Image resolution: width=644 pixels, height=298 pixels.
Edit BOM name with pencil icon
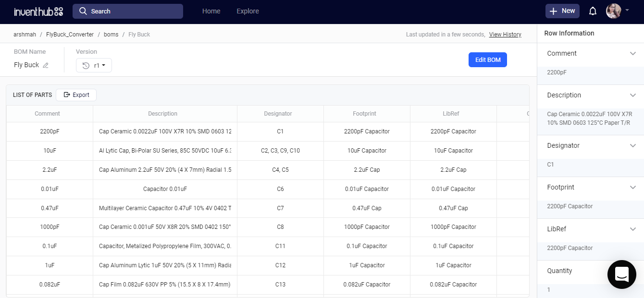[x=46, y=65]
